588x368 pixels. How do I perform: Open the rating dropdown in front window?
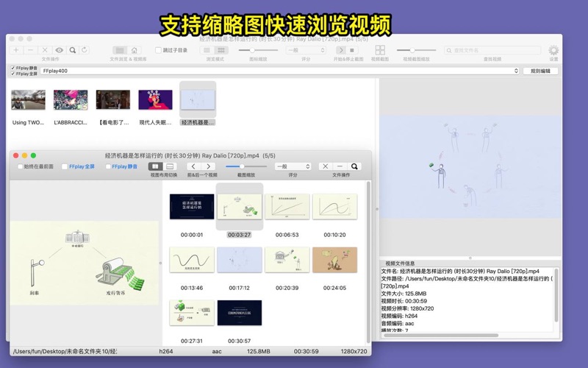pyautogui.click(x=293, y=166)
